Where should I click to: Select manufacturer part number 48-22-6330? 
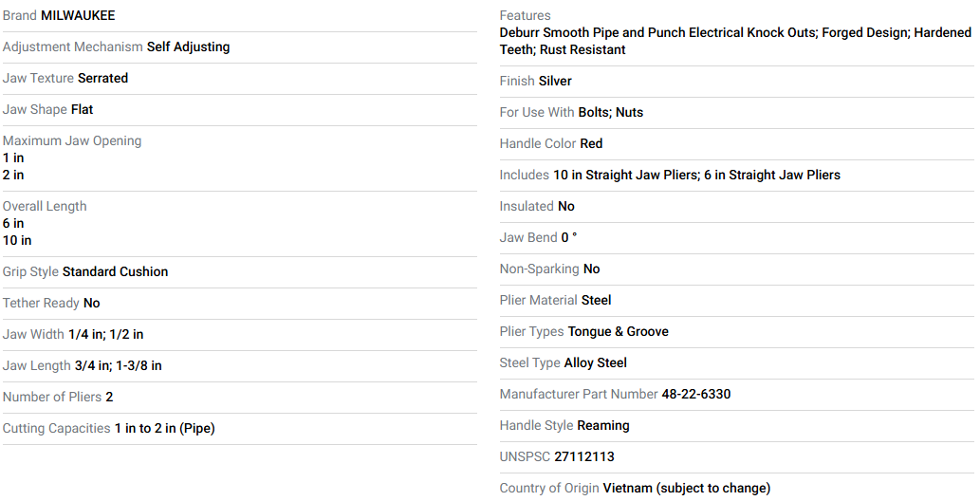(696, 394)
